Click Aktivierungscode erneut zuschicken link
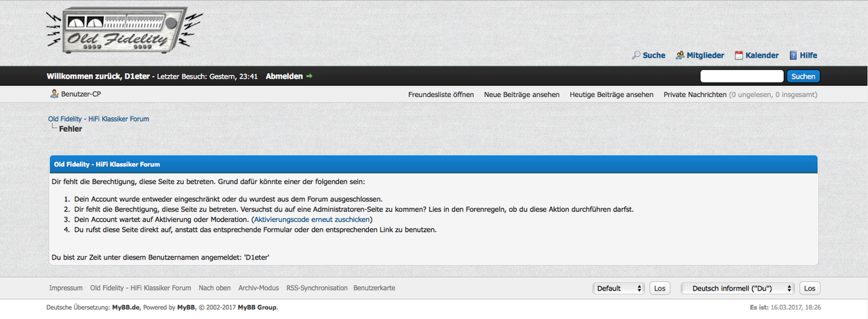This screenshot has height=319, width=868. [x=311, y=220]
